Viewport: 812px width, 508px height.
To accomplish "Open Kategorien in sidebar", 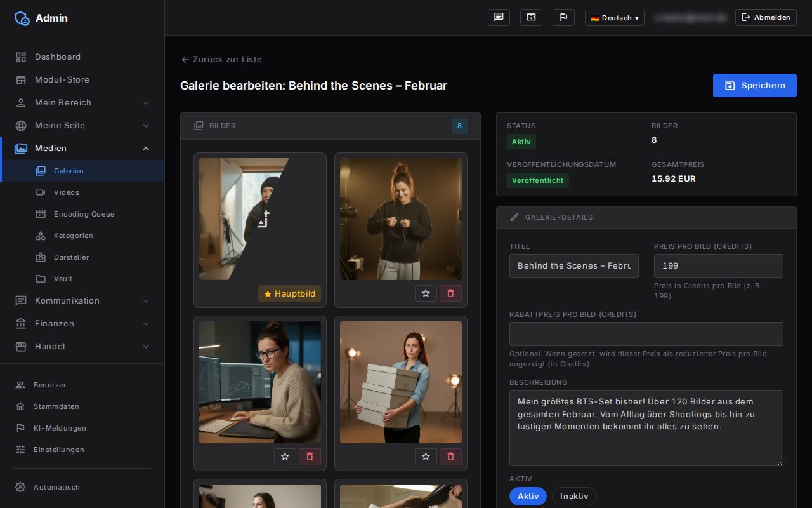I will (82, 236).
